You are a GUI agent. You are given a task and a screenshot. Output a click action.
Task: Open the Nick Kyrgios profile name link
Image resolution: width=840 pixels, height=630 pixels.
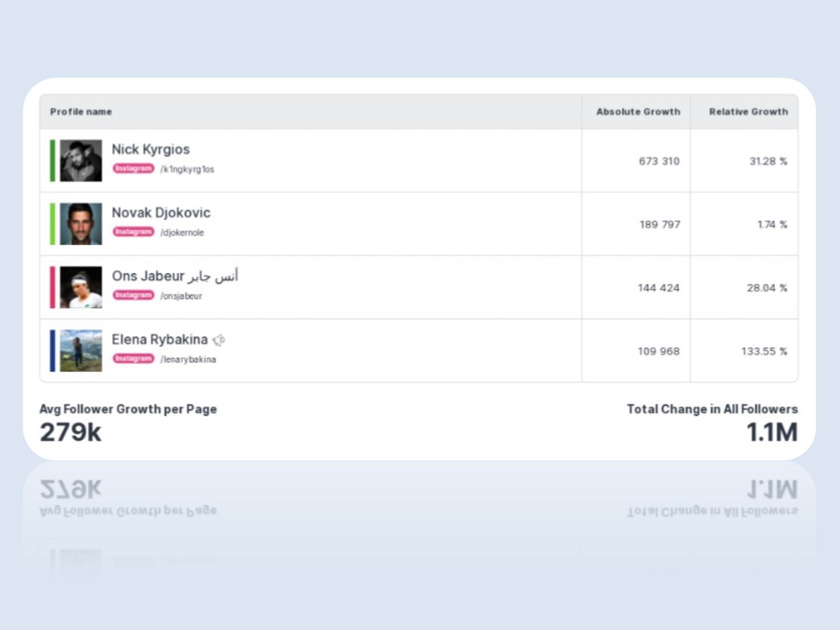click(151, 150)
